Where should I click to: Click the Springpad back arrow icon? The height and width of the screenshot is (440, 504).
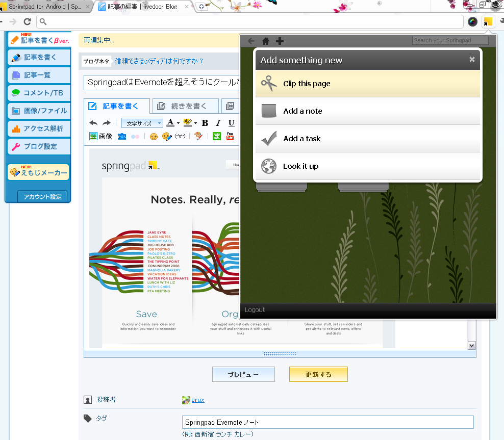coord(251,41)
